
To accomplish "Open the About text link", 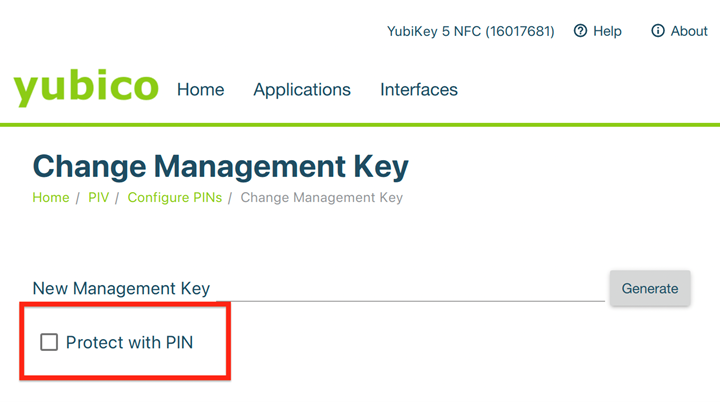I will tap(689, 31).
